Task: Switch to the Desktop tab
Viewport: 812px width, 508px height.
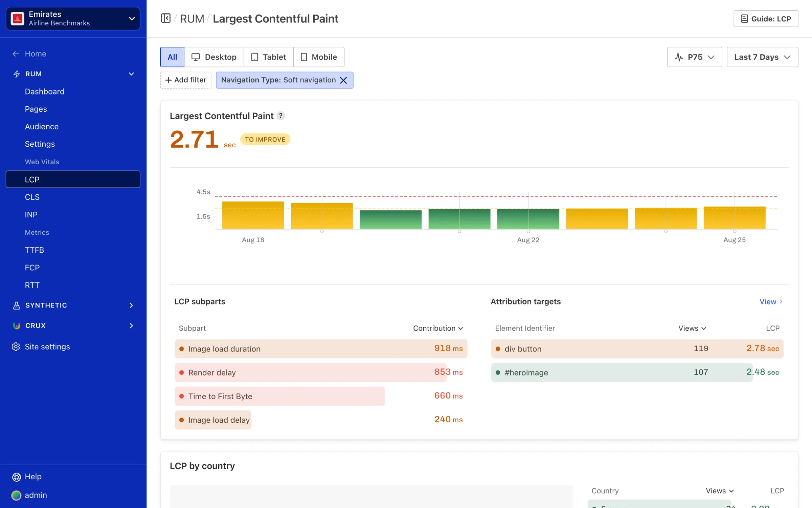Action: coord(214,57)
